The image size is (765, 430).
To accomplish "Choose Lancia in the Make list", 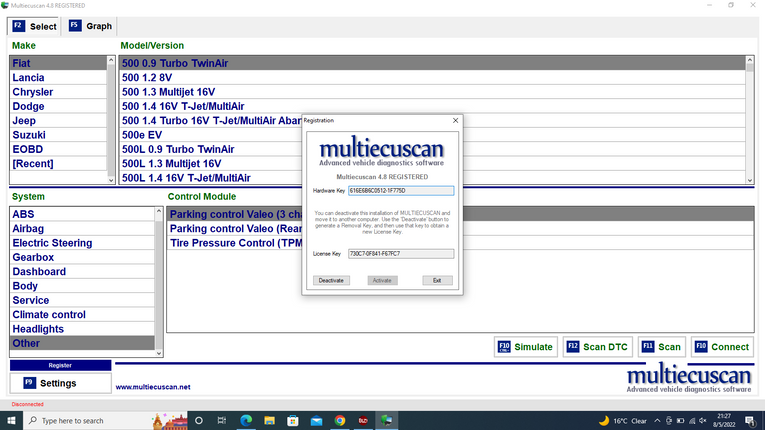I will pyautogui.click(x=28, y=77).
